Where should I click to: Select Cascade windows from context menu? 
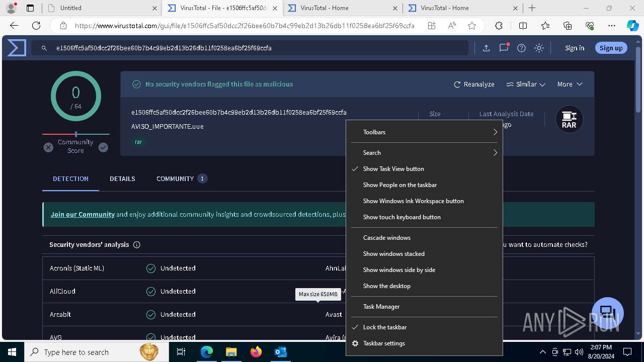(x=424, y=238)
